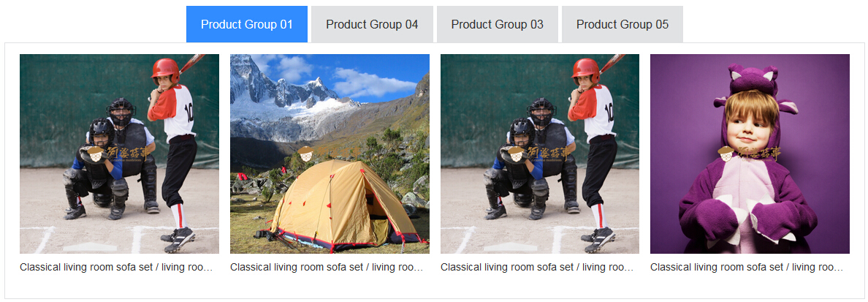
Task: Open the purple dragon costume child image
Action: click(x=750, y=154)
